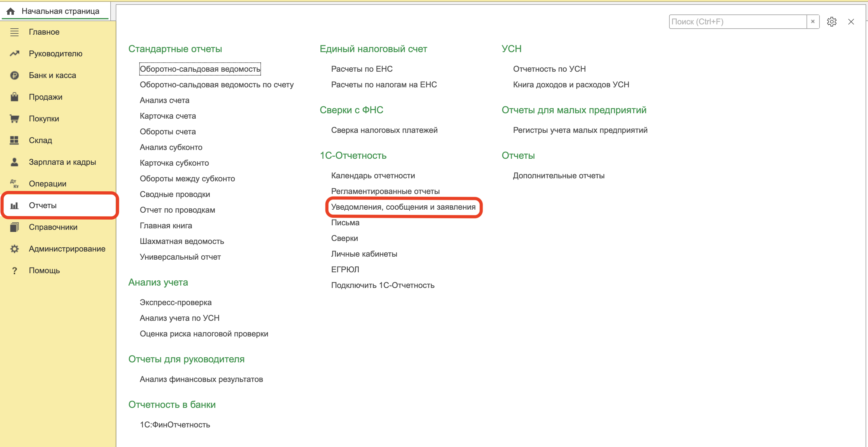This screenshot has height=447, width=868.
Task: Click the home icon on Начальная страница tab
Action: pyautogui.click(x=11, y=11)
